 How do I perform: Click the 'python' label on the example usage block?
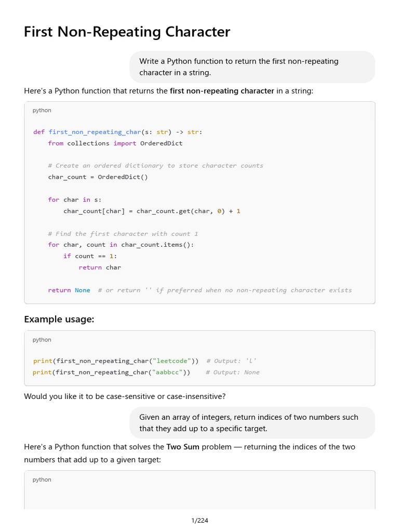(42, 340)
